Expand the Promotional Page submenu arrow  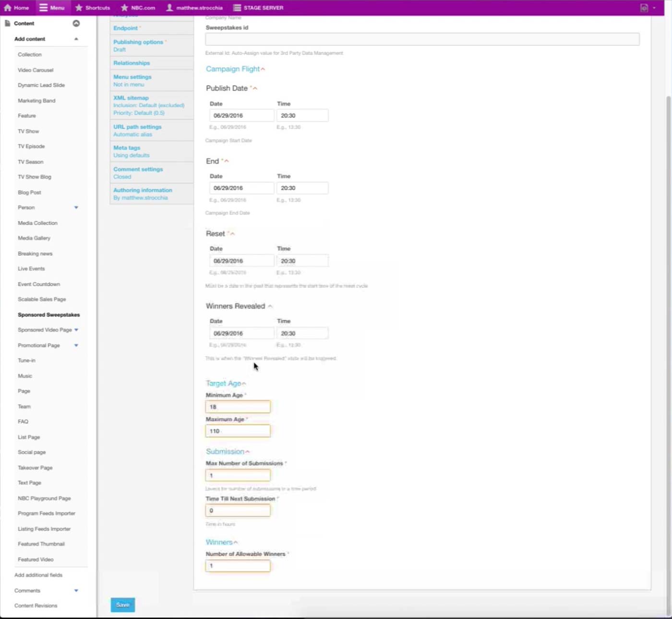(x=76, y=345)
